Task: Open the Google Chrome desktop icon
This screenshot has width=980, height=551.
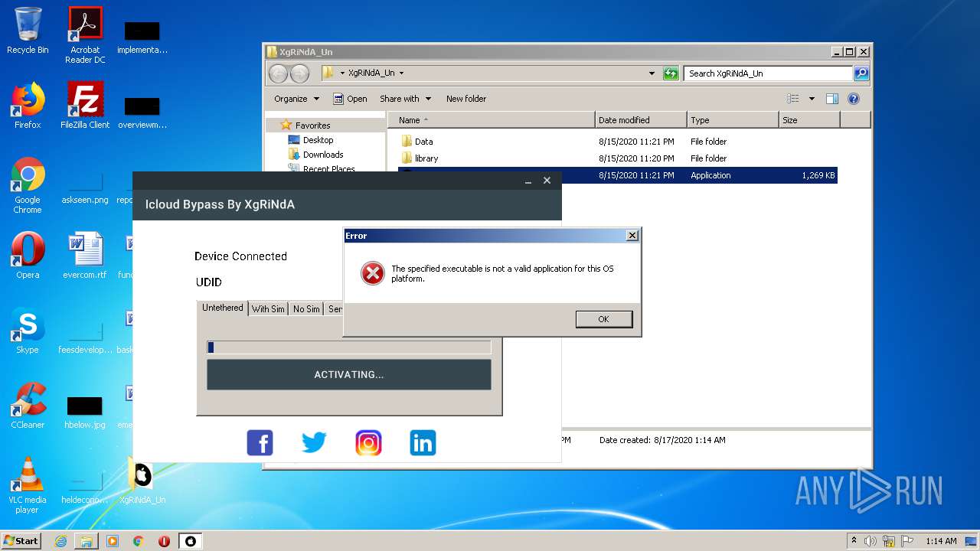Action: [28, 186]
